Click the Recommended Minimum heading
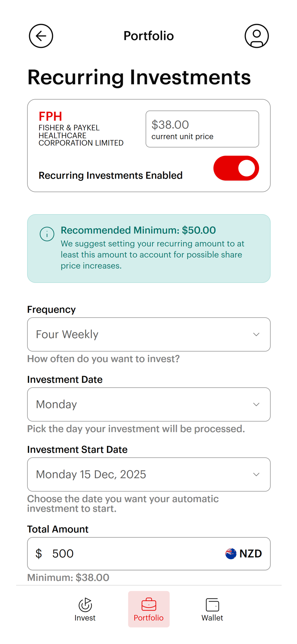The image size is (297, 644). [138, 230]
